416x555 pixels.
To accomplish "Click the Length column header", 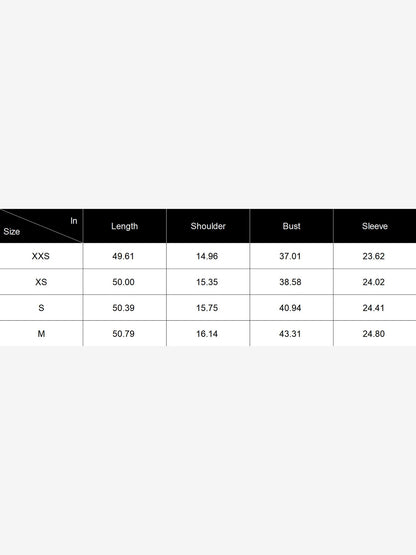I will click(125, 226).
